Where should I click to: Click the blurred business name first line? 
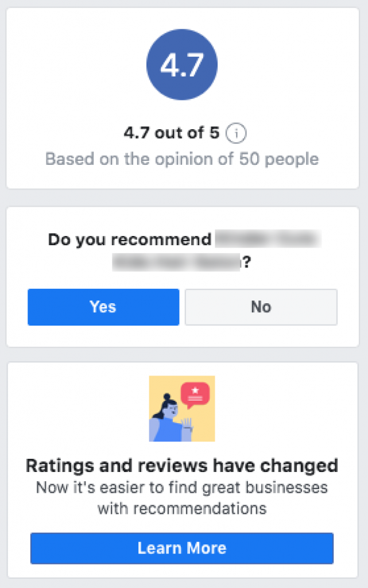pos(268,239)
